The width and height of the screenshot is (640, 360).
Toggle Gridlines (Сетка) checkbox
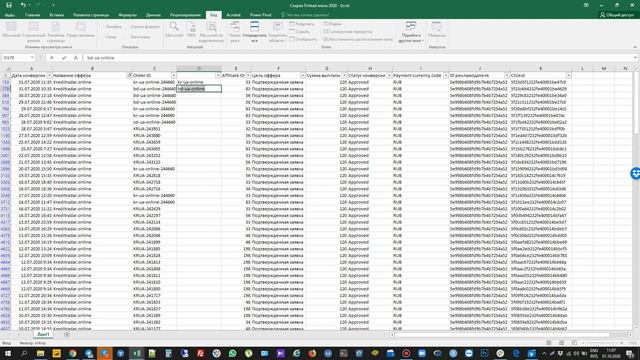pyautogui.click(x=109, y=37)
